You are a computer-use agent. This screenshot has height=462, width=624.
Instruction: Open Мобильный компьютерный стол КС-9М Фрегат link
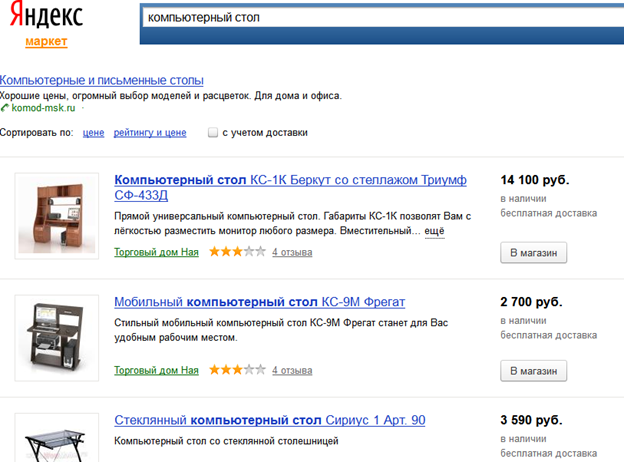click(x=259, y=302)
